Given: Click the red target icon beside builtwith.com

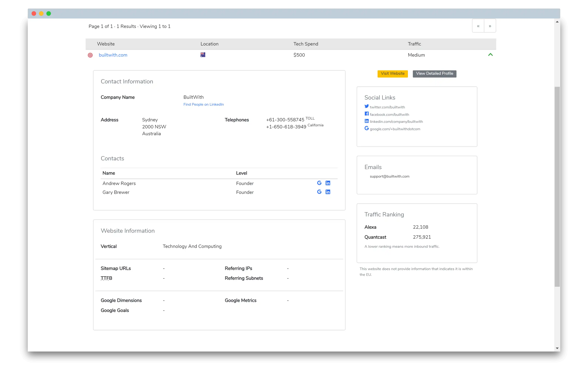Looking at the screenshot, I should click(x=90, y=55).
